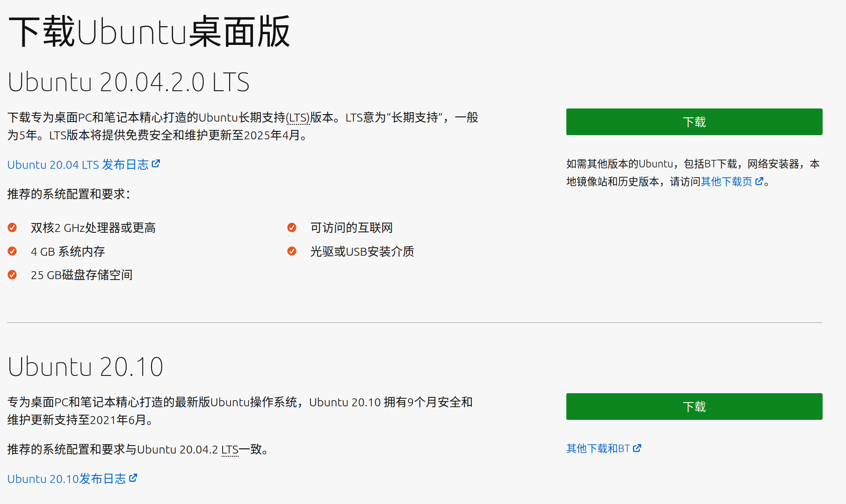The height and width of the screenshot is (504, 846).
Task: Click the check icon beside 光驱或USB安装介质
Action: pyautogui.click(x=292, y=252)
